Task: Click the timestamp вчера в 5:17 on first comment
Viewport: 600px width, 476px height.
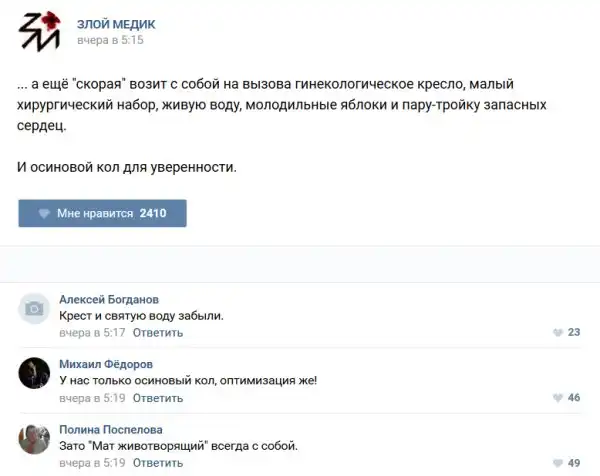Action: pos(92,332)
